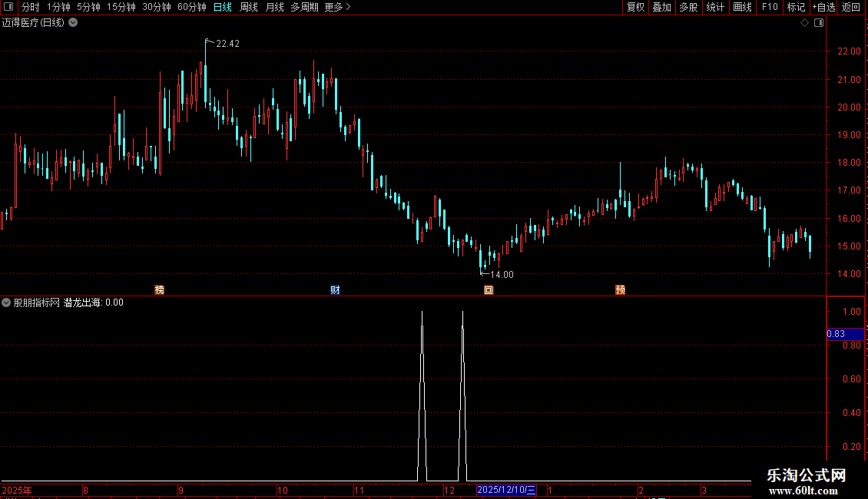Click the diamond icon above price chart
This screenshot has height=499, width=868.
805,23
